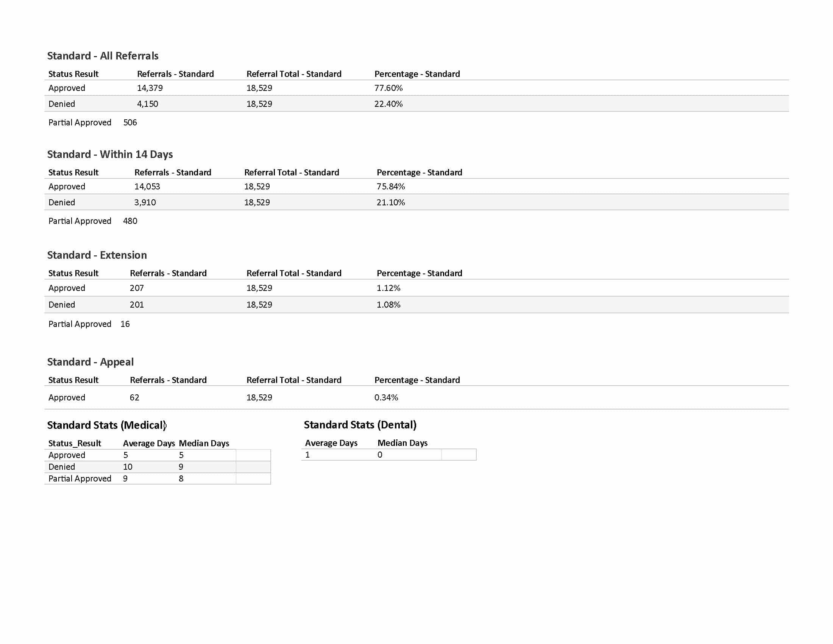This screenshot has width=833, height=644.
Task: Click the 22.40% percentage value
Action: [388, 104]
